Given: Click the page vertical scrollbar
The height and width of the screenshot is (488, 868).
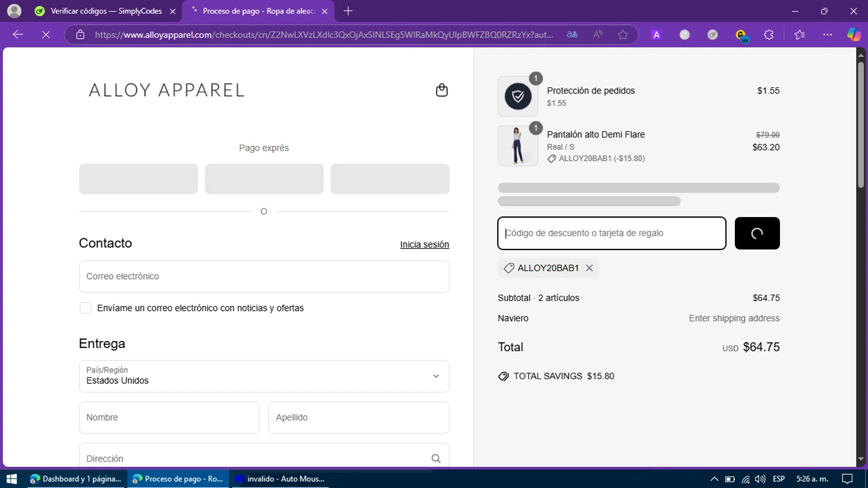Looking at the screenshot, I should click(x=861, y=124).
